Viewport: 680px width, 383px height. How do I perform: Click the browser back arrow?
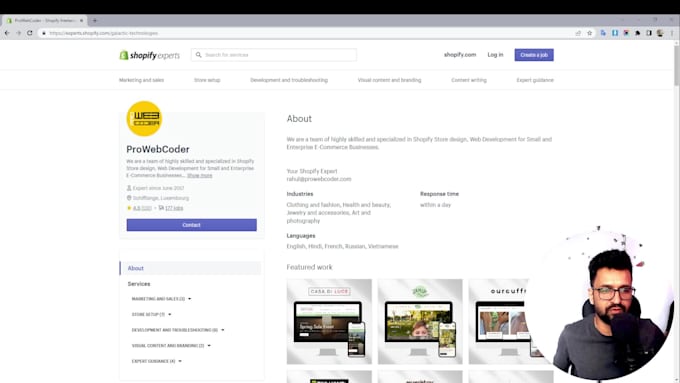(x=7, y=33)
